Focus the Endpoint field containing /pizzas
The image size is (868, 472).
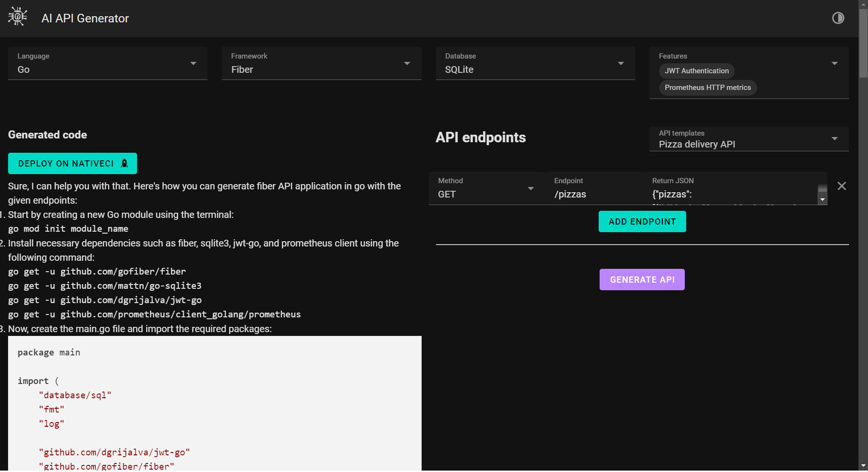[x=593, y=188]
